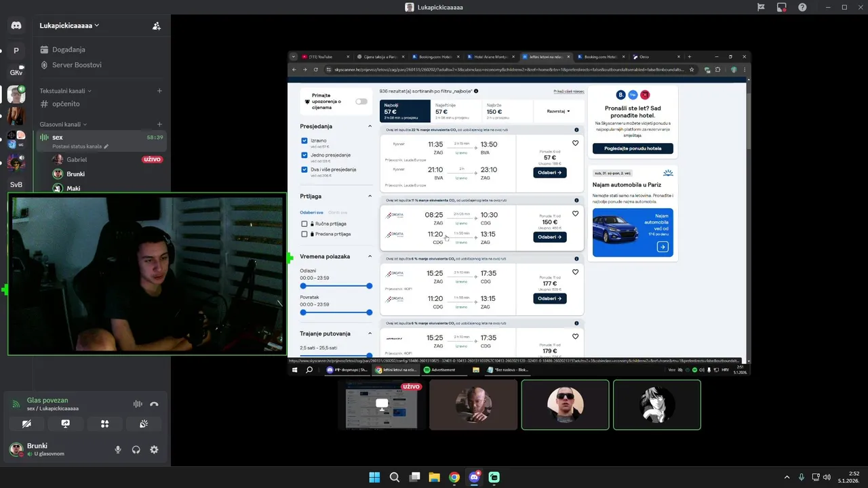This screenshot has width=868, height=488.
Task: Collapse Tekstualni kanali category
Action: (x=65, y=91)
